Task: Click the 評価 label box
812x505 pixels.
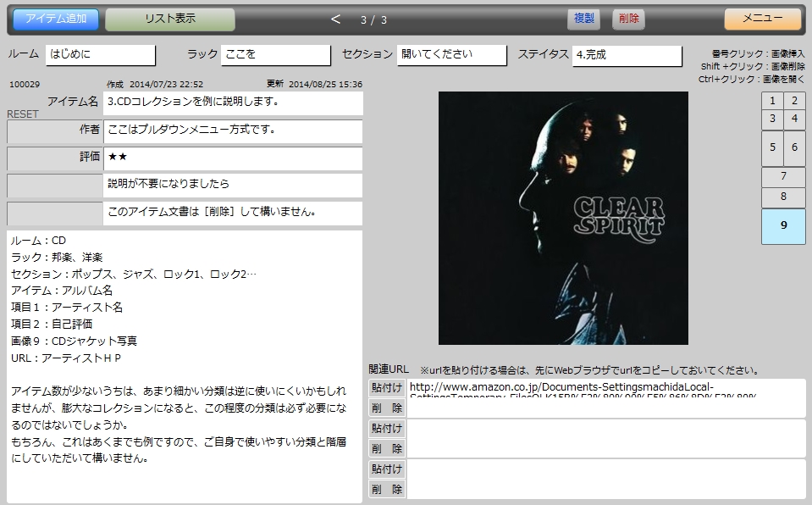Action: [55, 158]
